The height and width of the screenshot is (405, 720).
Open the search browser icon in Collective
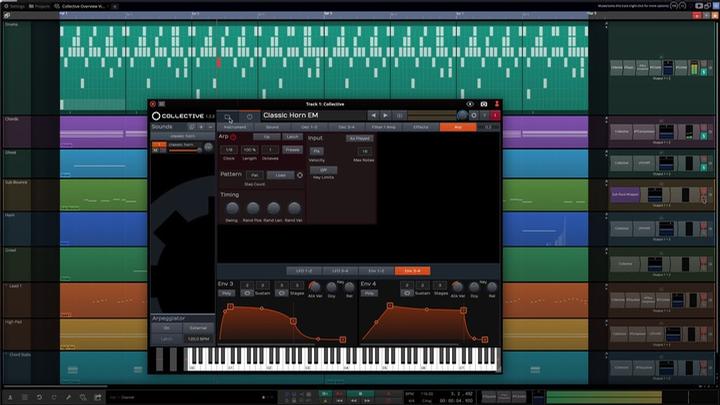[x=228, y=117]
